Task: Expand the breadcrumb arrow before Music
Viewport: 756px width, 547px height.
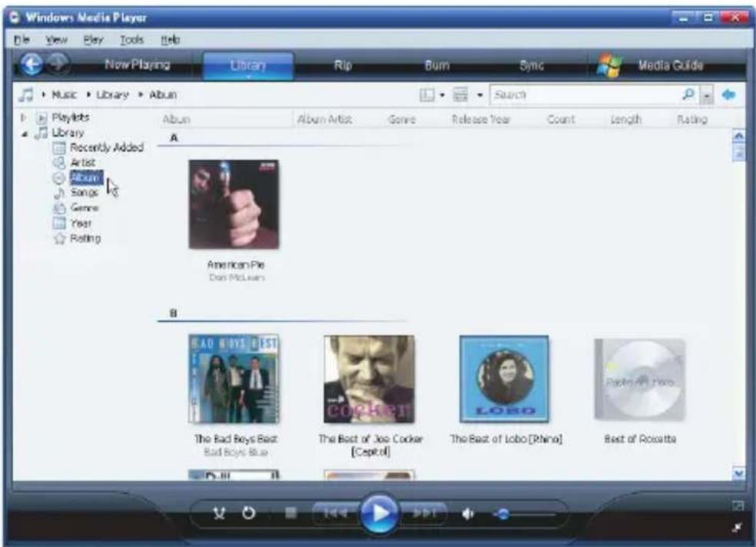Action: coord(43,94)
